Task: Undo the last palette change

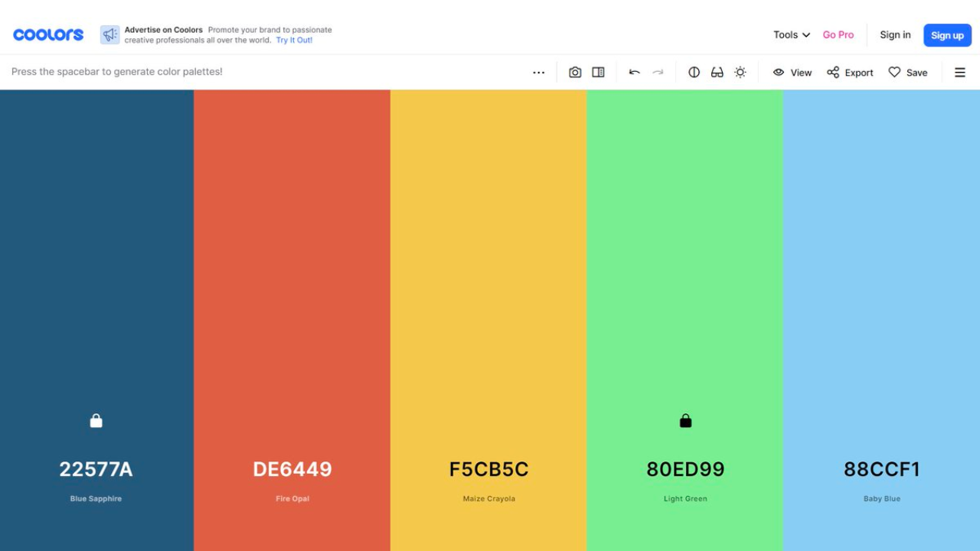Action: click(x=634, y=71)
